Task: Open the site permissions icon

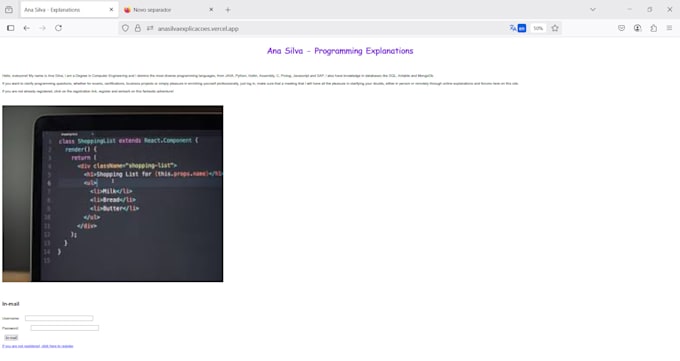Action: 150,28
